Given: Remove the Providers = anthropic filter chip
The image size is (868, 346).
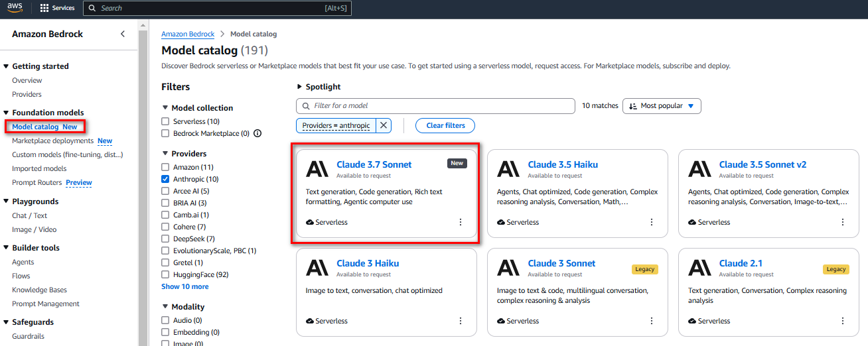Looking at the screenshot, I should [x=384, y=125].
